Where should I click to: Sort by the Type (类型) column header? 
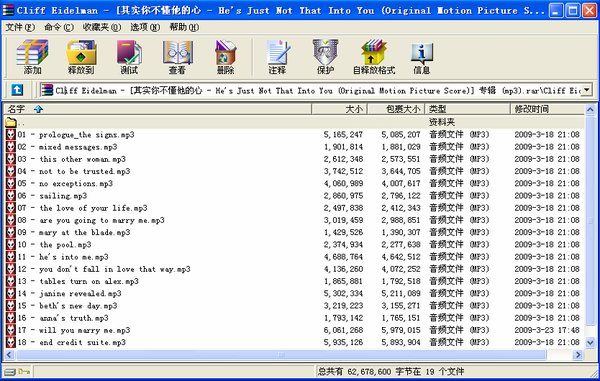click(468, 109)
